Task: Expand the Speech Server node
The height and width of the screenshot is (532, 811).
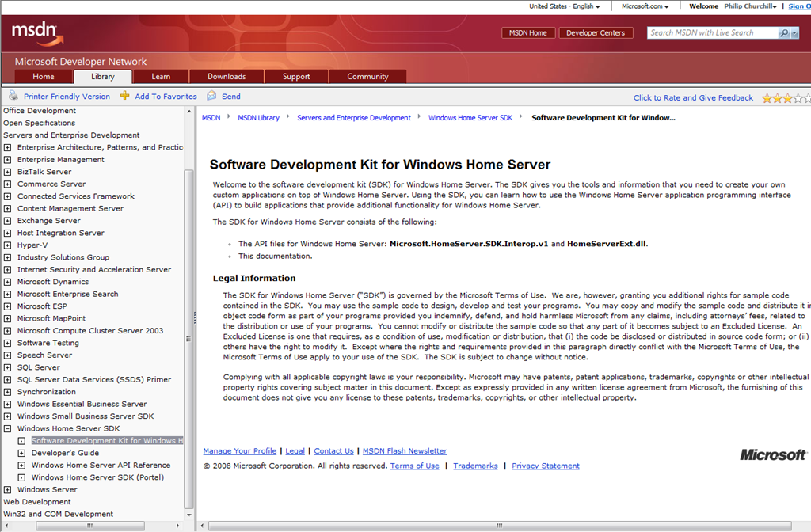Action: (x=7, y=355)
